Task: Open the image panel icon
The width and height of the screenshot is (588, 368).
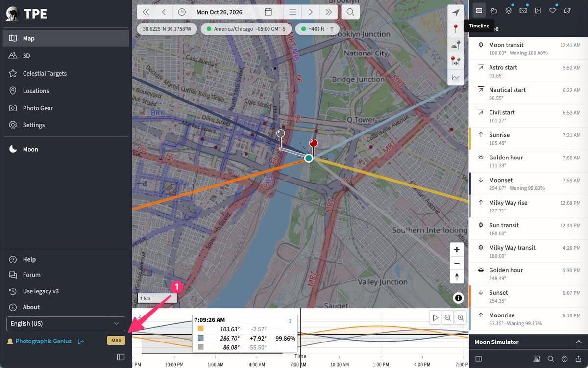Action: click(x=538, y=10)
